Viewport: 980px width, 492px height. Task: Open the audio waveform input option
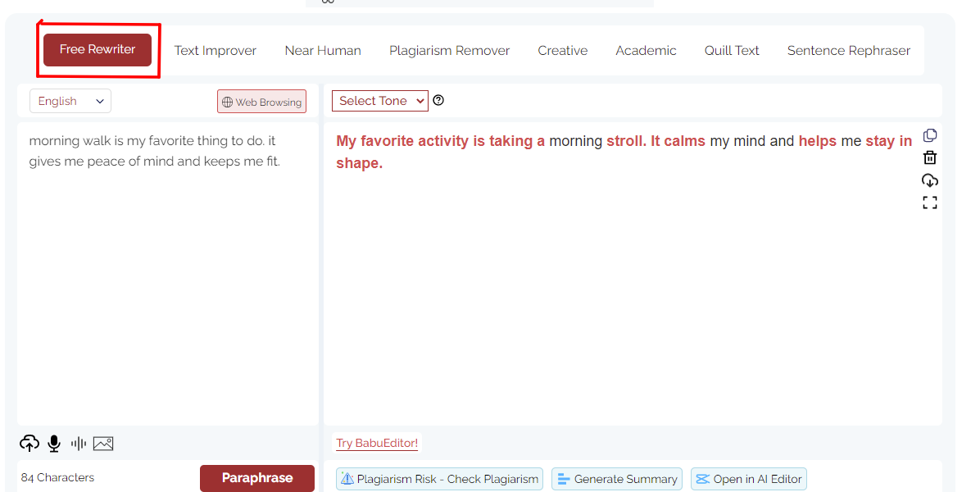coord(78,444)
